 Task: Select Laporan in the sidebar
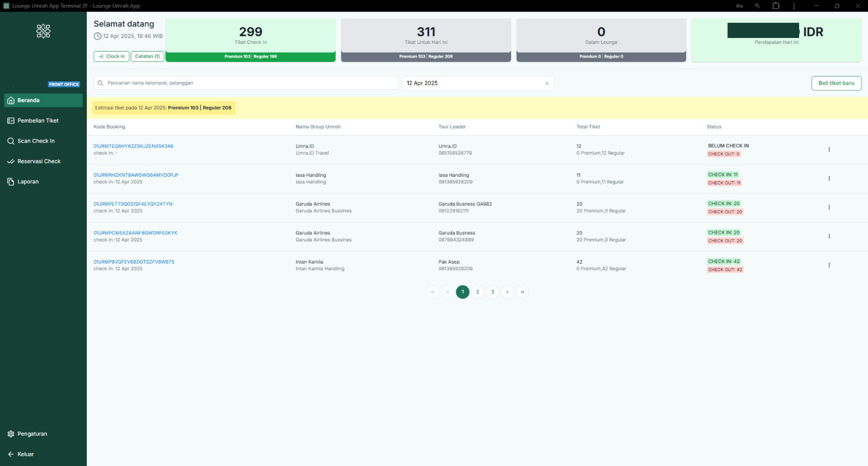[28, 182]
